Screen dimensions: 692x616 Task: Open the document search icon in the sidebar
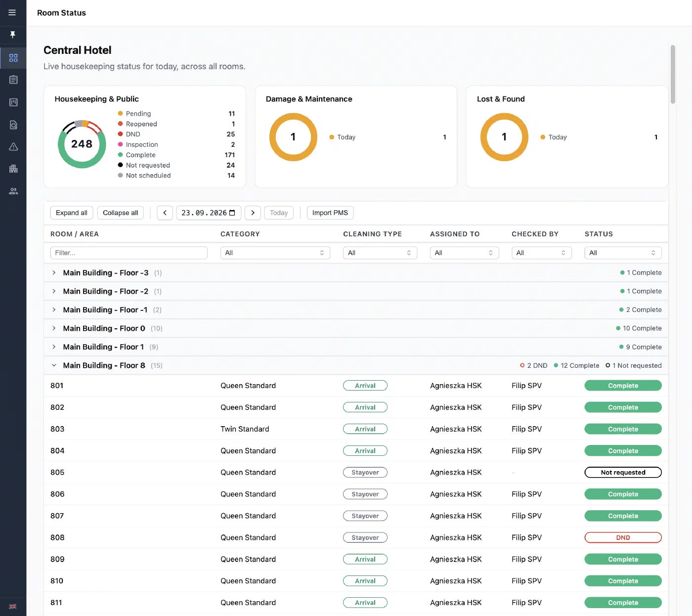(x=13, y=125)
